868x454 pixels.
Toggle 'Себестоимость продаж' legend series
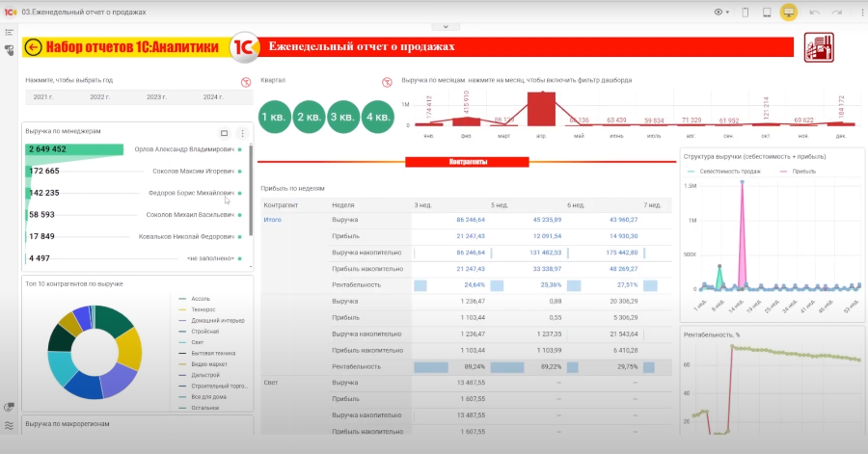click(x=724, y=172)
